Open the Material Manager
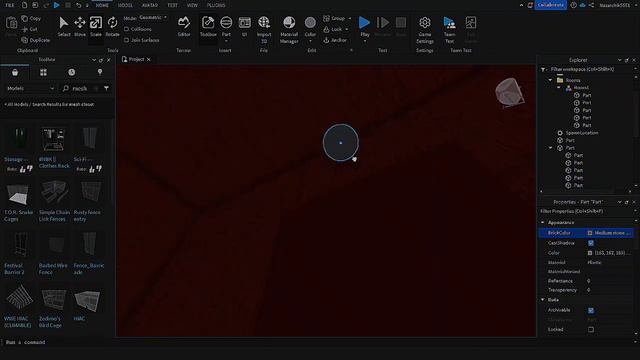The width and height of the screenshot is (640, 360). (x=289, y=29)
